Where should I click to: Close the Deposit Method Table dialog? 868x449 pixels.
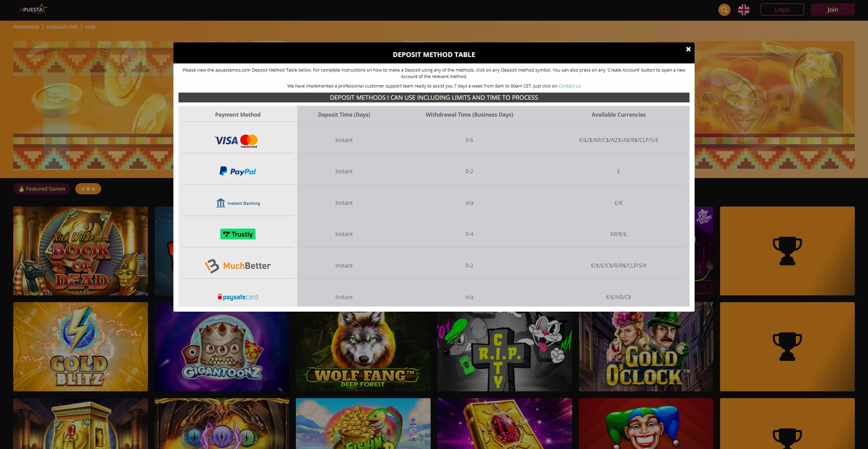(688, 49)
